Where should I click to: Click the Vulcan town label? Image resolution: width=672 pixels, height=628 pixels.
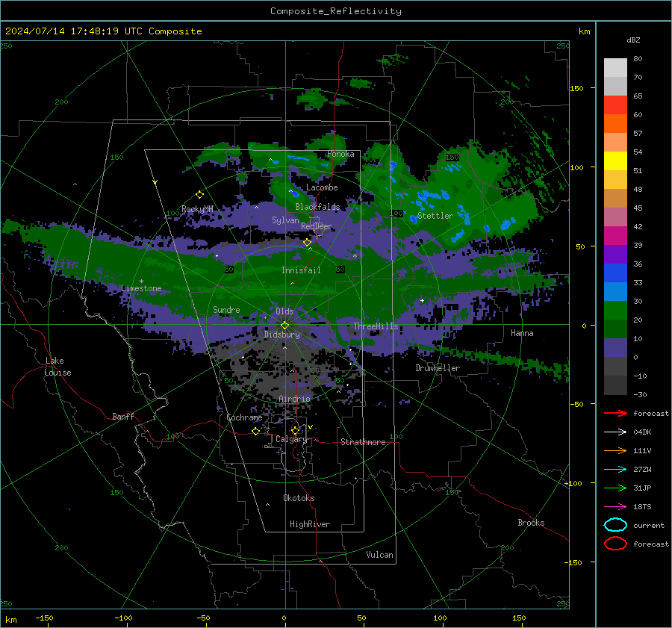[380, 555]
